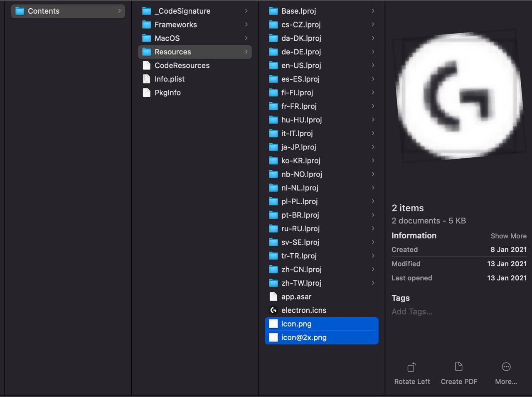Click the Rotate Left icon

click(x=411, y=367)
